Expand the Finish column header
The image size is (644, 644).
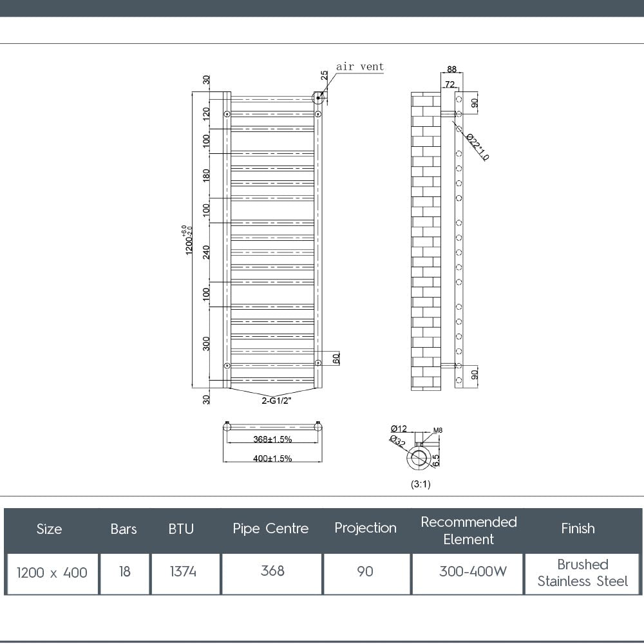click(x=578, y=529)
